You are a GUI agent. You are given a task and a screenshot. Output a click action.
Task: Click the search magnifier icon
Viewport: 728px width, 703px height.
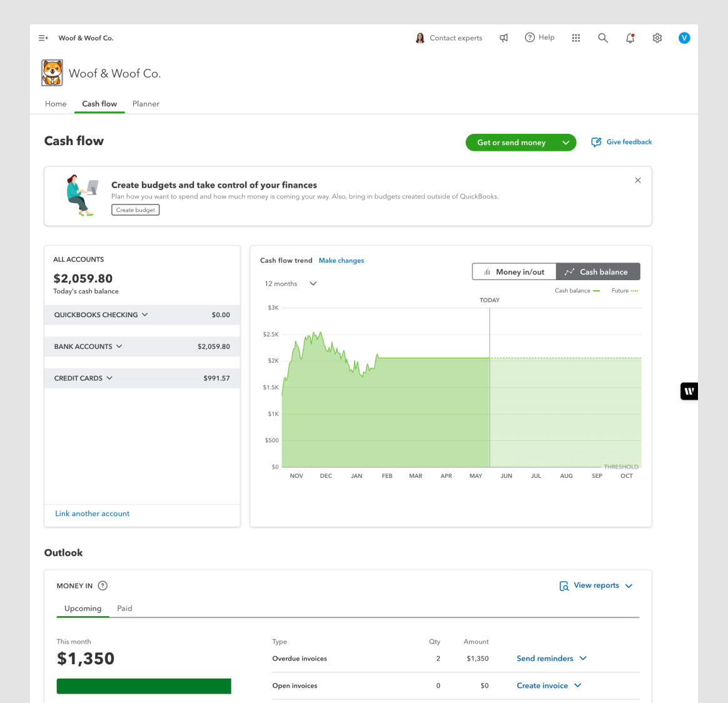602,38
